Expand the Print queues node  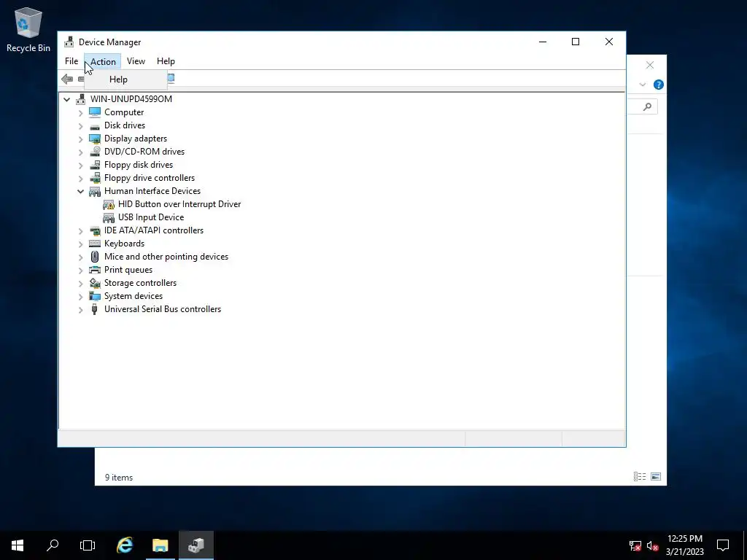tap(80, 270)
